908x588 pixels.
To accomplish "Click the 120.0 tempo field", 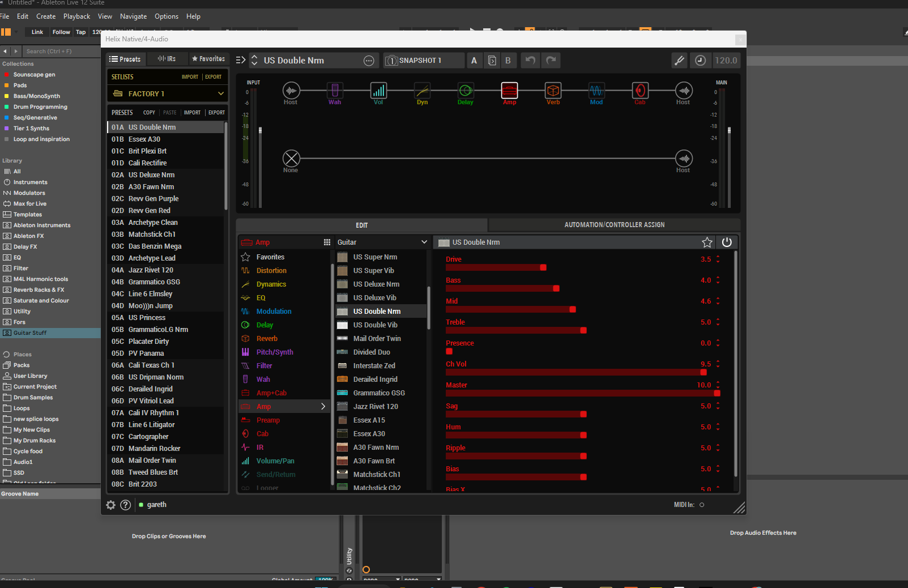I will tap(726, 60).
